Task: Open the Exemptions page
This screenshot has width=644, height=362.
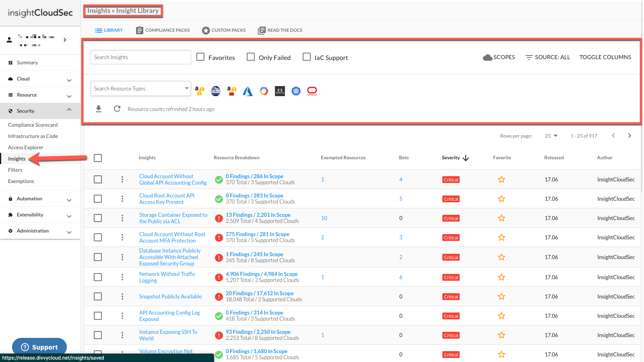Action: coord(21,181)
